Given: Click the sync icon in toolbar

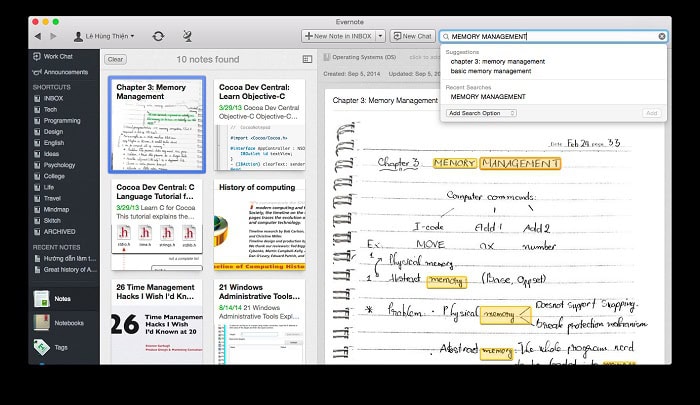Looking at the screenshot, I should pos(158,36).
